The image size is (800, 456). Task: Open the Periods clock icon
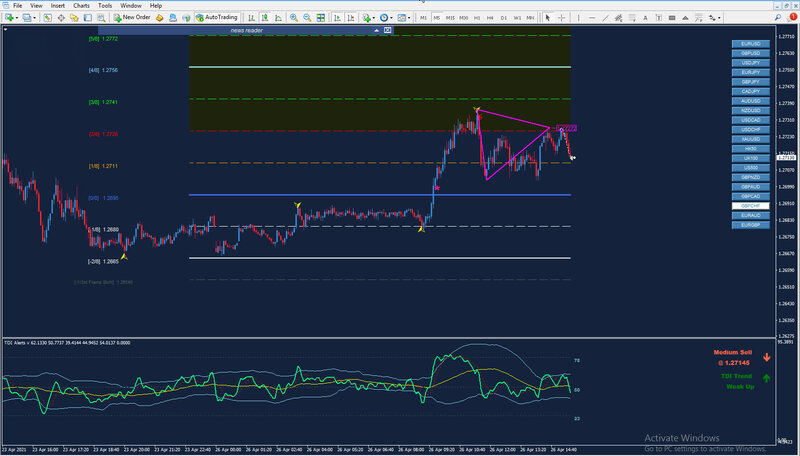[384, 18]
